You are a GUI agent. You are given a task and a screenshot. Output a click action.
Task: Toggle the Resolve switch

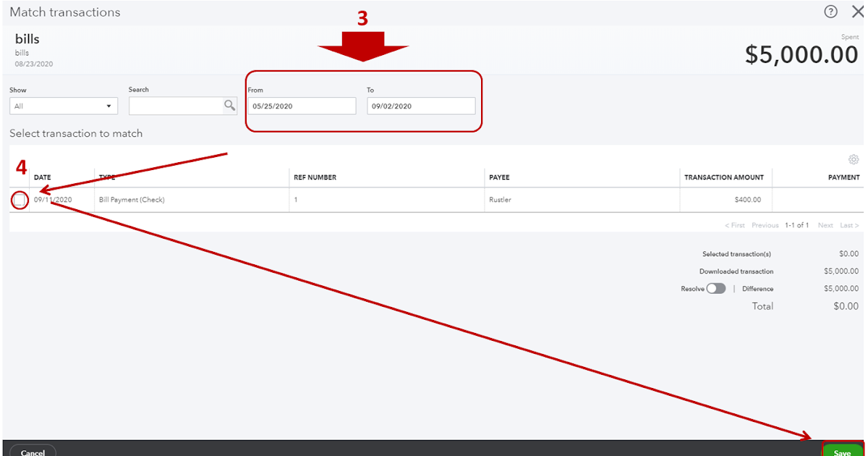tap(716, 289)
